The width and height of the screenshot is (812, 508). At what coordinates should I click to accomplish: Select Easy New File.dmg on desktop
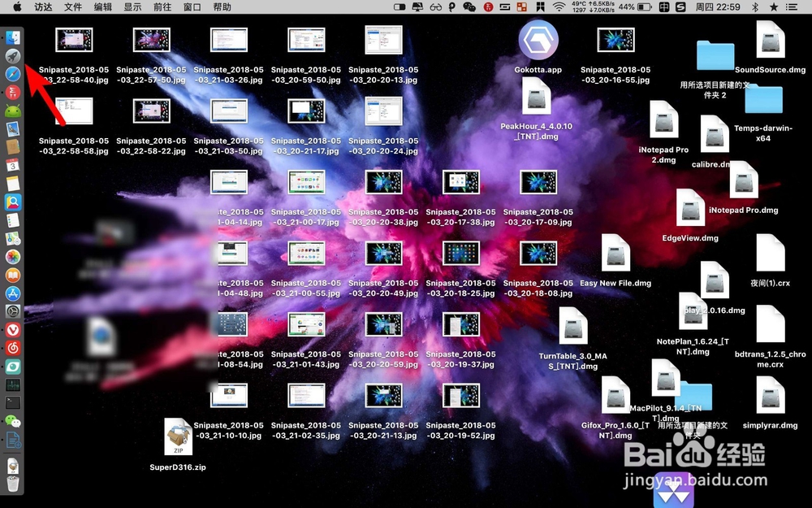pos(615,254)
